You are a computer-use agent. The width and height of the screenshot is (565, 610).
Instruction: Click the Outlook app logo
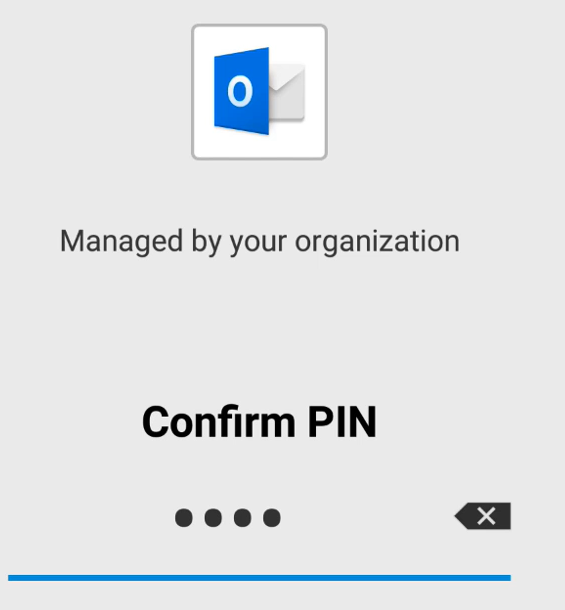tap(259, 92)
